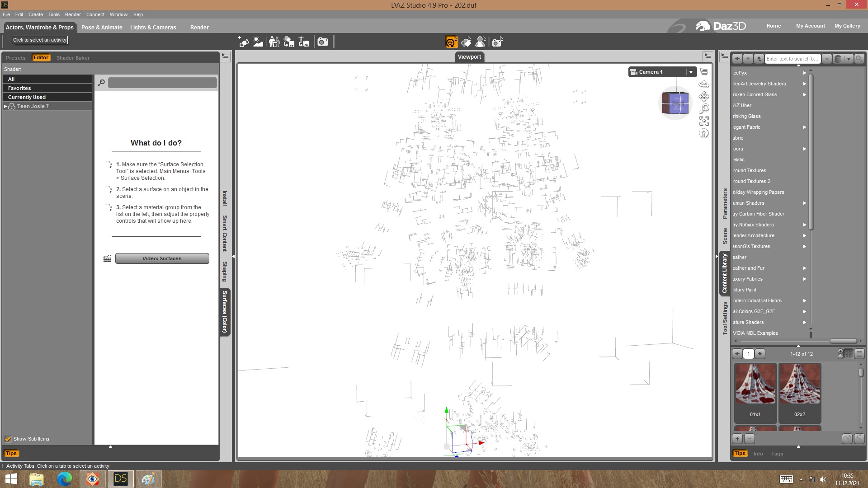Click the viewport zoom magnifier icon
Viewport: 868px width, 488px height.
click(704, 108)
